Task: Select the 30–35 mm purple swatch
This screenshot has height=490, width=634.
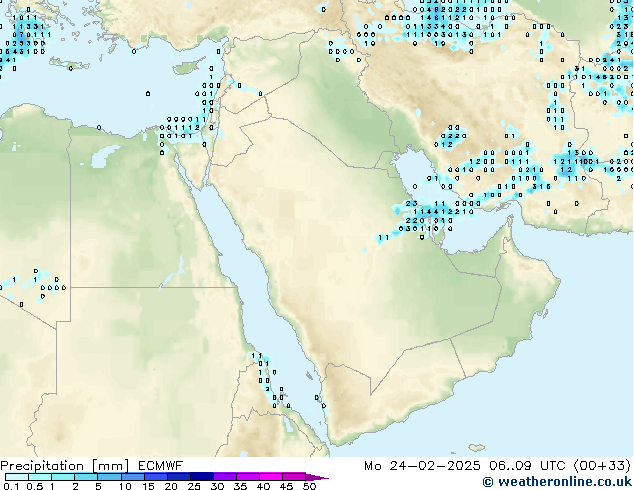Action: 225,477
